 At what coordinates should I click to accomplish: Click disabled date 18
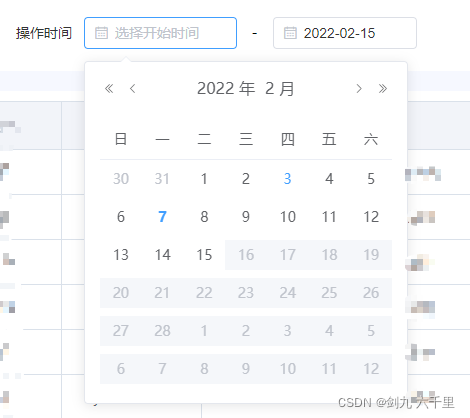click(x=329, y=255)
